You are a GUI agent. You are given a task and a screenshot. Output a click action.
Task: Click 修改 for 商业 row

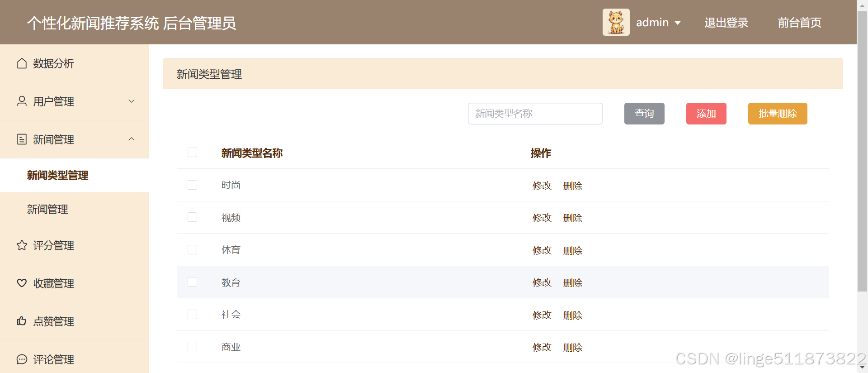542,347
